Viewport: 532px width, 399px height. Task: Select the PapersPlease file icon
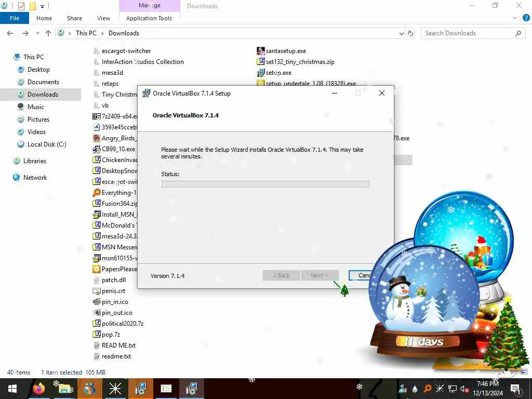[x=96, y=269]
